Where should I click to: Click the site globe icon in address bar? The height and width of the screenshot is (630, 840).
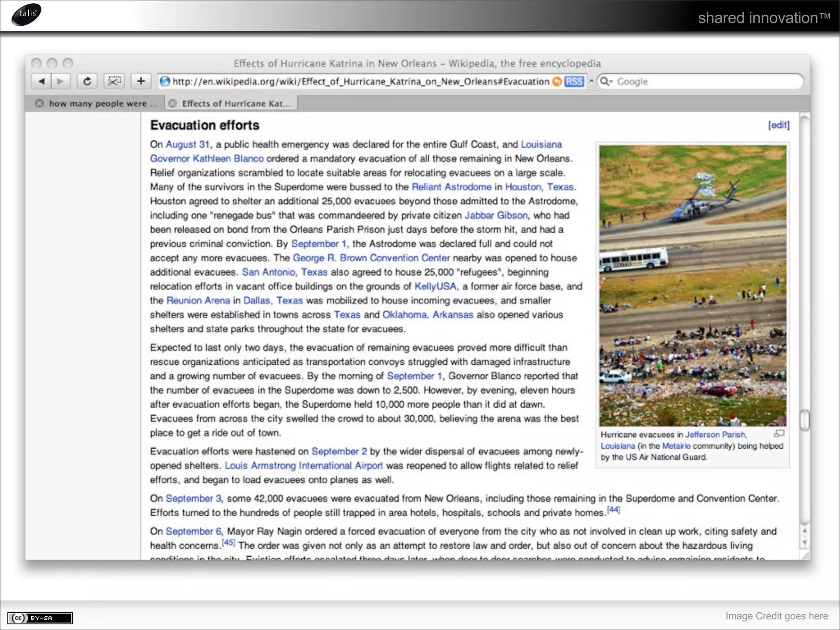point(165,81)
